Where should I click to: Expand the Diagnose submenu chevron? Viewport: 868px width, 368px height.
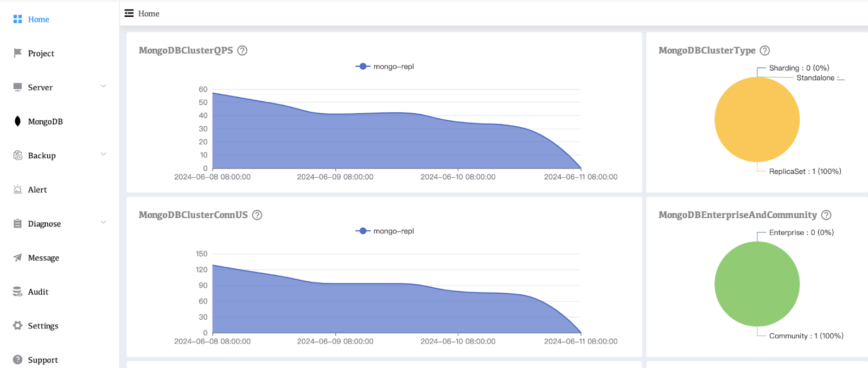coord(104,223)
